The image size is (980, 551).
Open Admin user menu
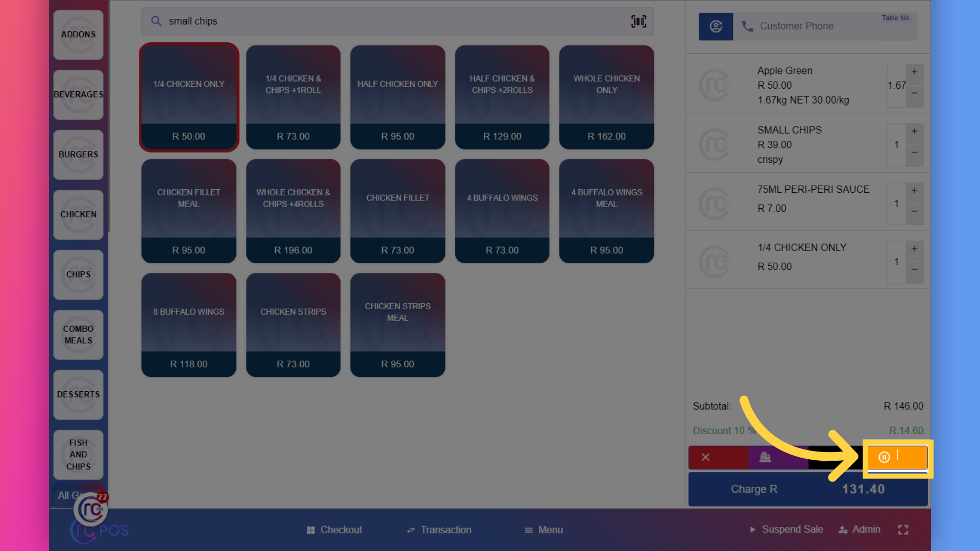tap(860, 530)
